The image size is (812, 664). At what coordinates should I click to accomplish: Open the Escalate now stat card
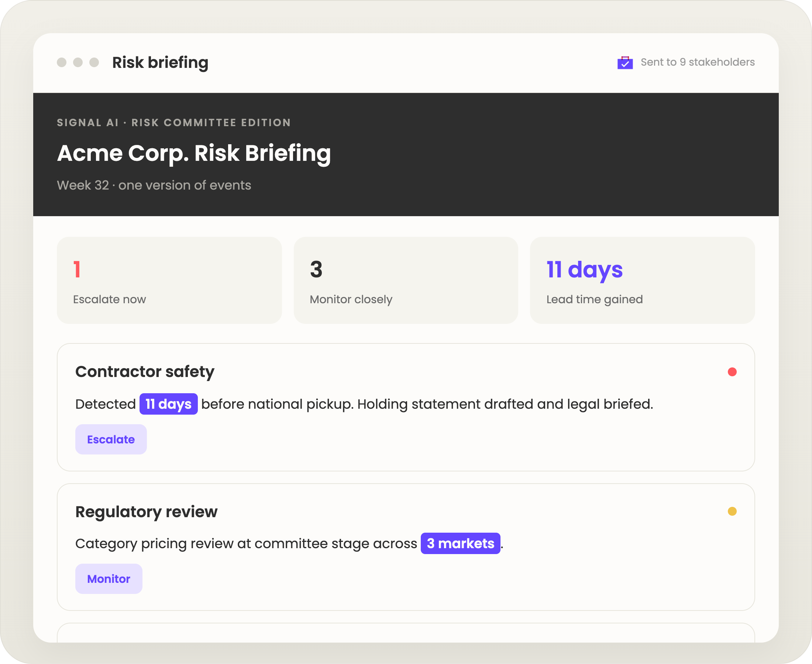tap(169, 280)
